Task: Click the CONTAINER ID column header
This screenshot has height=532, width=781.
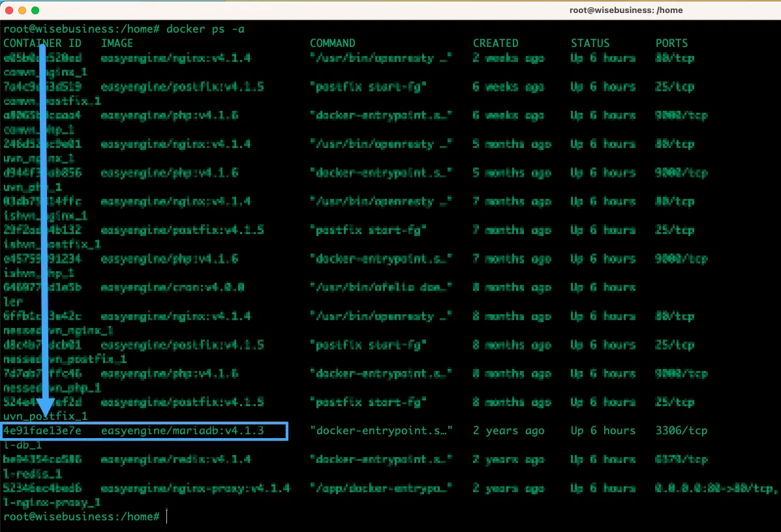Action: click(42, 43)
